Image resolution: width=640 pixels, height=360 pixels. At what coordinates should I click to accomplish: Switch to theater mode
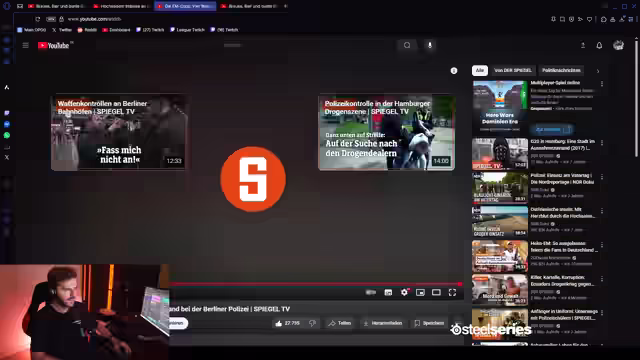coord(436,292)
